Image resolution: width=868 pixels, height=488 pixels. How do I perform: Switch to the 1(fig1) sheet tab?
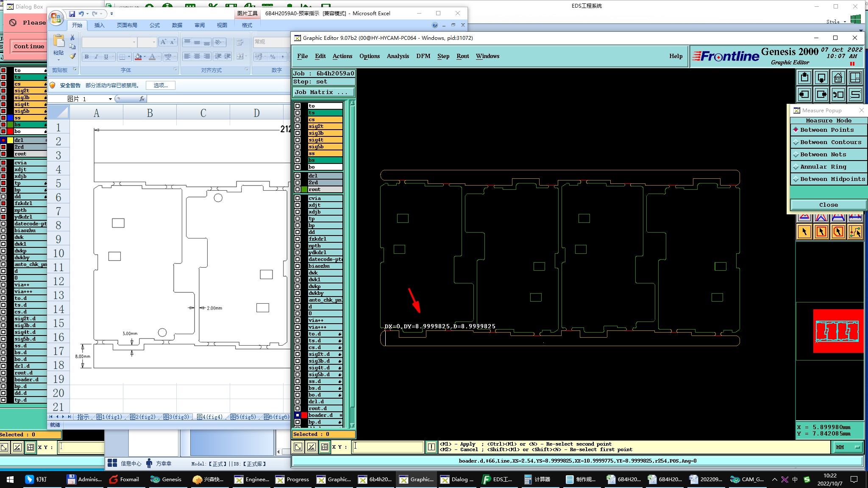[x=110, y=417]
